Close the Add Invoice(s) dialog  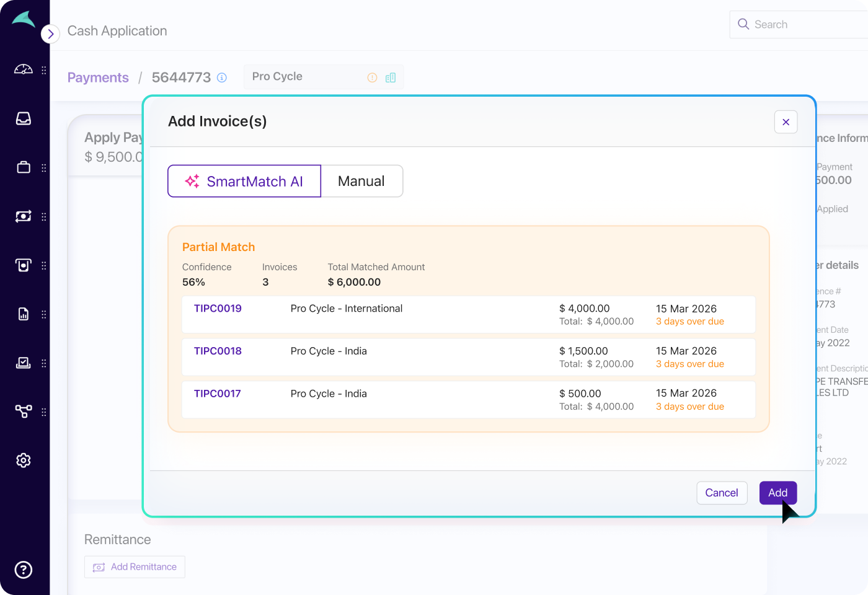click(x=786, y=122)
